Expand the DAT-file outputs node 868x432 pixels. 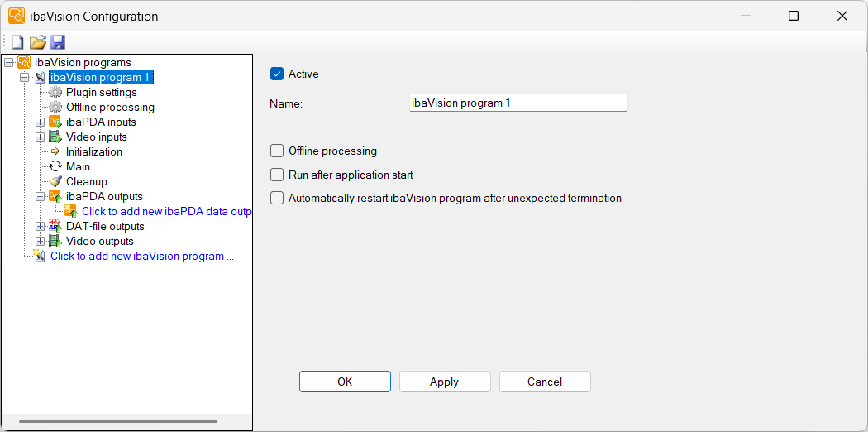coord(40,226)
